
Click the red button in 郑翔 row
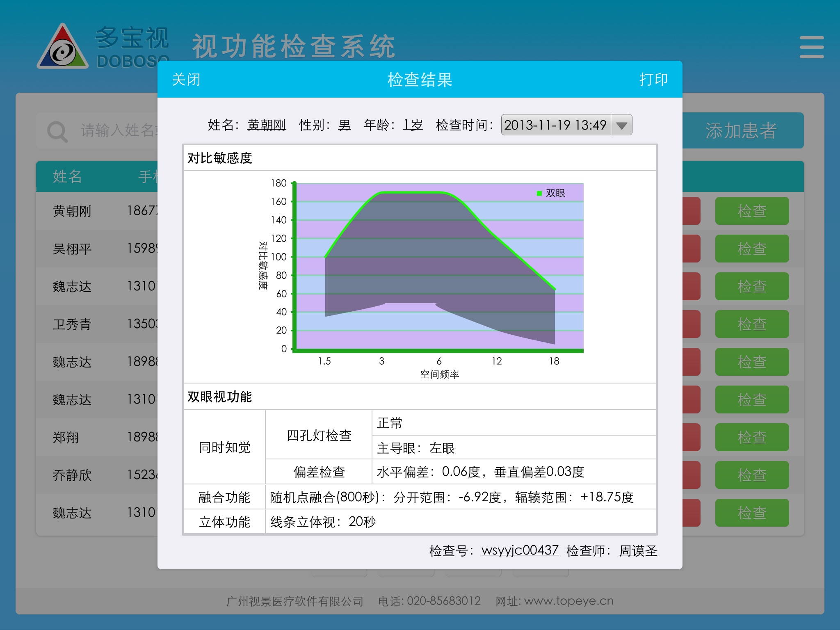pyautogui.click(x=692, y=437)
